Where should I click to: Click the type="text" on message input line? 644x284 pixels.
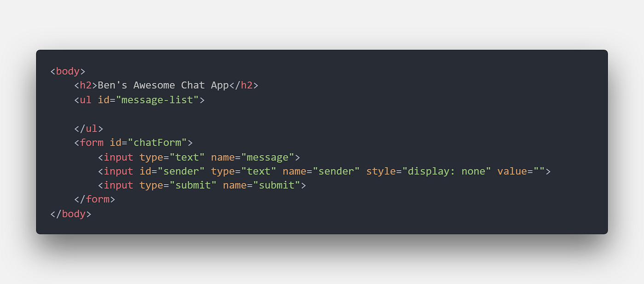click(172, 157)
